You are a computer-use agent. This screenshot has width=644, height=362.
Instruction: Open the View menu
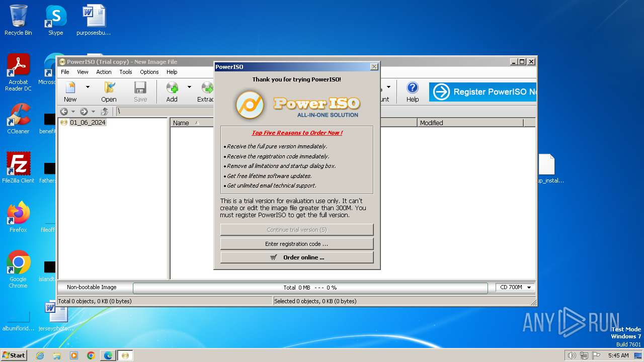pyautogui.click(x=83, y=72)
